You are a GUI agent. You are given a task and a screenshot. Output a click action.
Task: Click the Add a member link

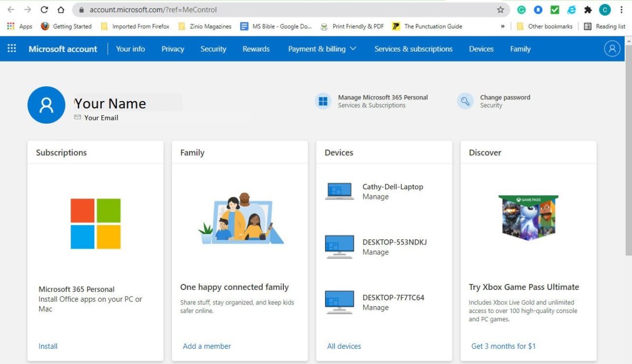(206, 346)
